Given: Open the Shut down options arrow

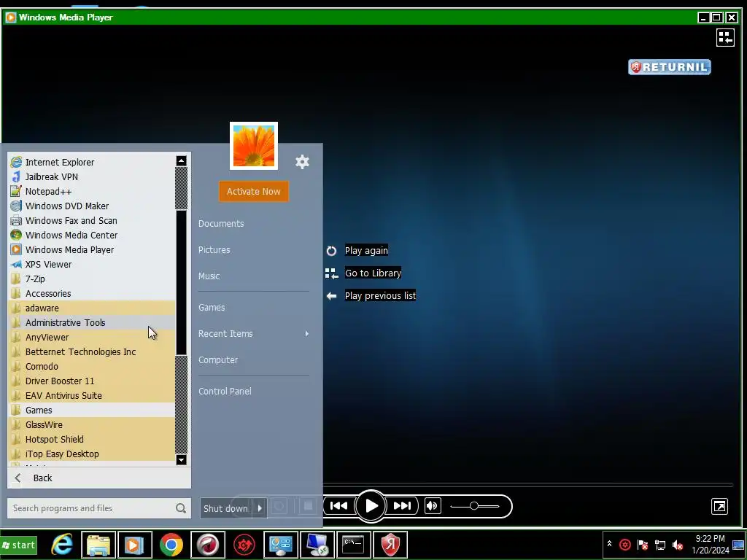Looking at the screenshot, I should coord(260,508).
